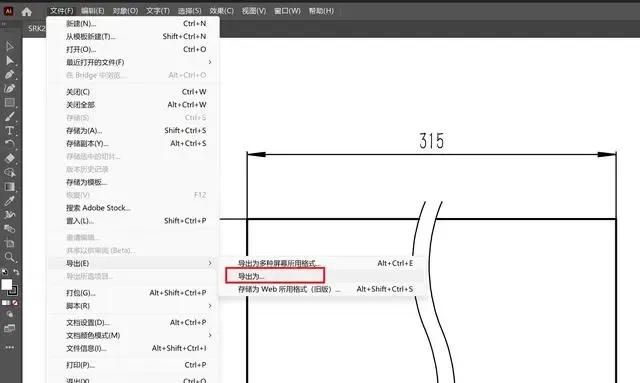
Task: Open the Drawing Mode icon
Action: click(x=9, y=314)
